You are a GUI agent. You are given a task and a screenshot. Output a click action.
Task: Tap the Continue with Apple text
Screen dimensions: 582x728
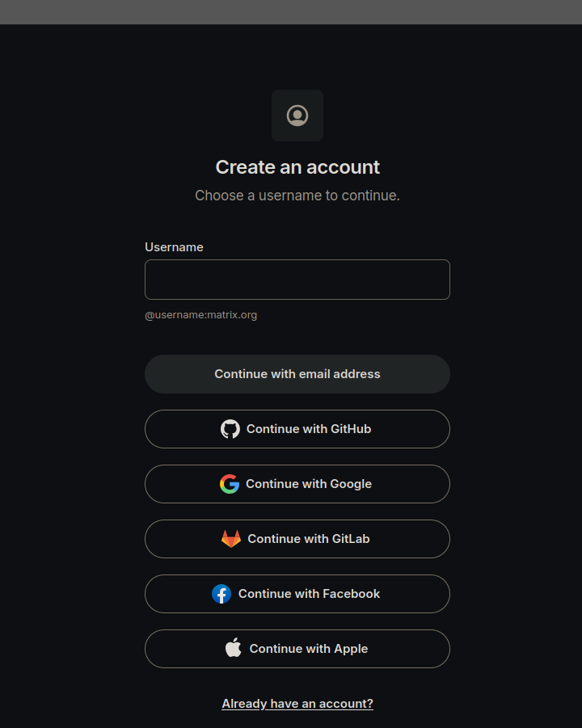(x=309, y=649)
